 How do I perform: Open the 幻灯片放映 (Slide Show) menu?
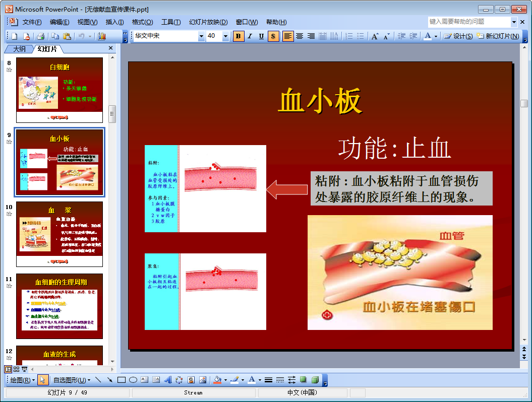(x=208, y=22)
